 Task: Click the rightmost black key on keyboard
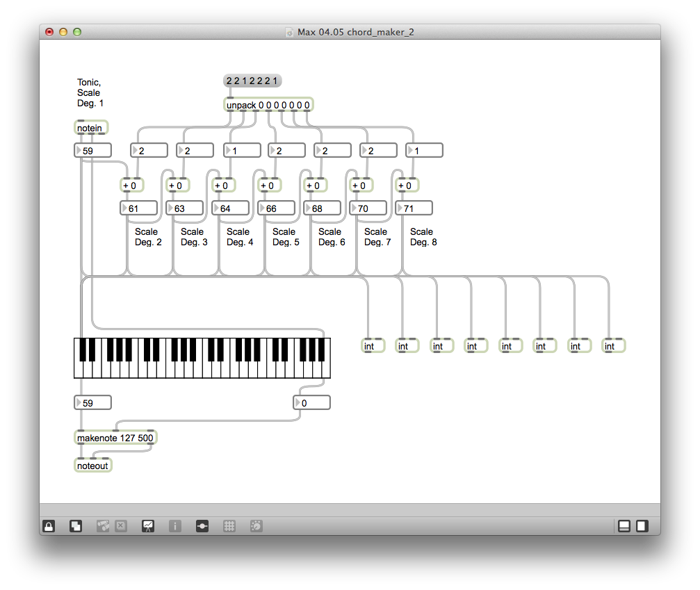(320, 350)
